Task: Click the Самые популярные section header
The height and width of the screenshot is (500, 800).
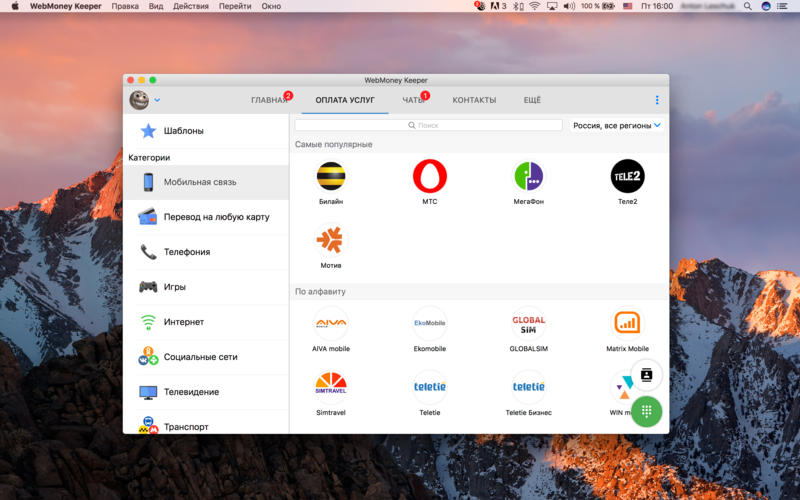Action: (334, 144)
